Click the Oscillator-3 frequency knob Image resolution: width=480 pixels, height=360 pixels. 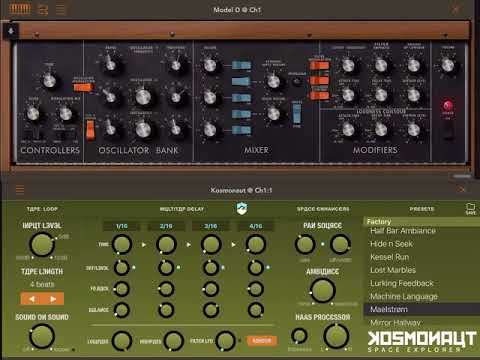click(143, 129)
